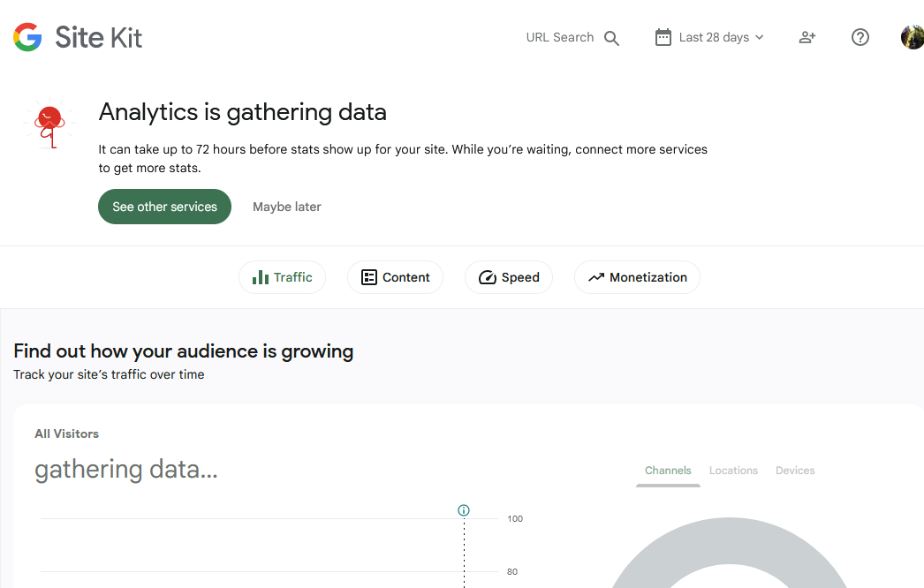This screenshot has width=924, height=588.
Task: Switch to the Devices tab
Action: (x=795, y=471)
